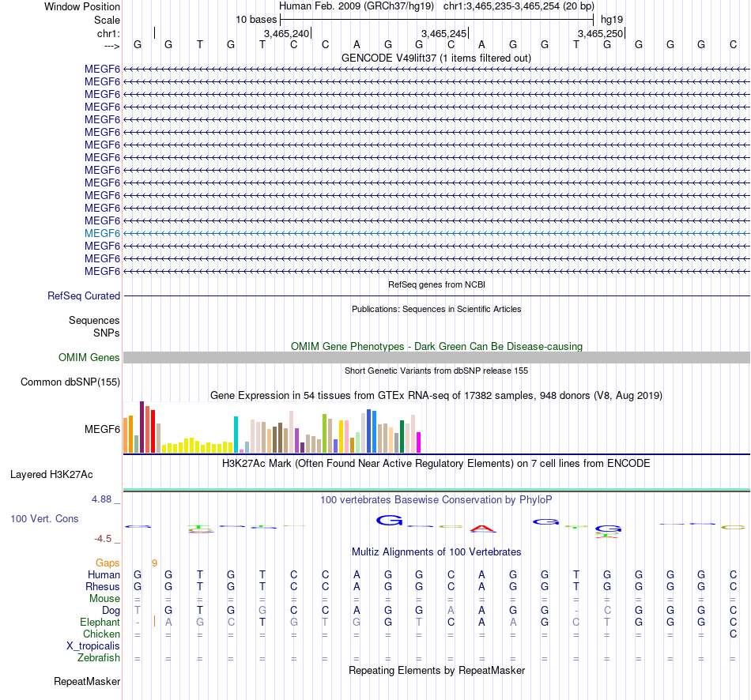Select the Scale label in the ruler
Screen dimensions: 751x700
pos(107,20)
